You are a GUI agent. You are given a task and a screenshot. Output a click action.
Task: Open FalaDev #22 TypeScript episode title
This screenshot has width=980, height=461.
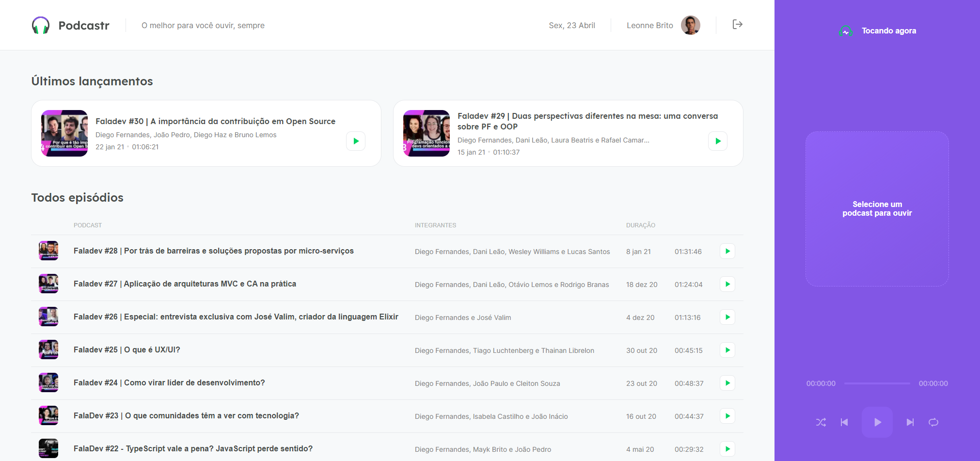(193, 449)
